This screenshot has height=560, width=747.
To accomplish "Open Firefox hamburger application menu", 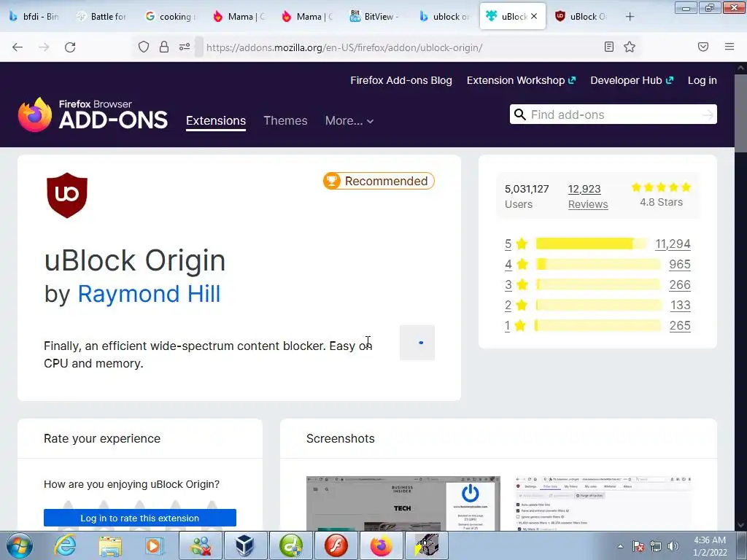I will (x=729, y=47).
